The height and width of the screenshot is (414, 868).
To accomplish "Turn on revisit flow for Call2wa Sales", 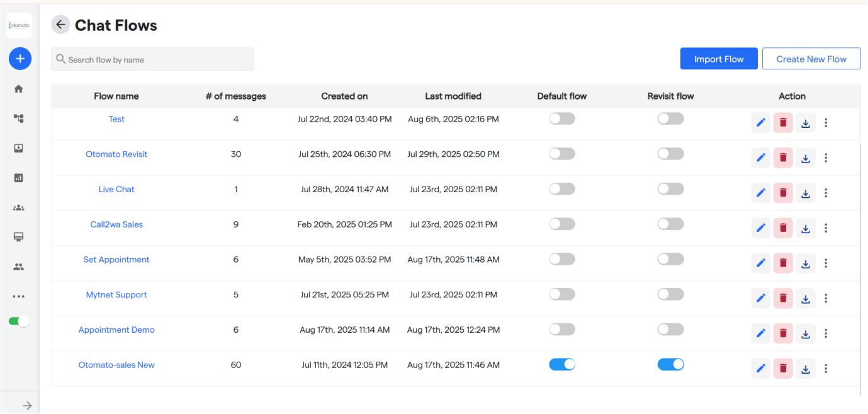I will pos(670,224).
